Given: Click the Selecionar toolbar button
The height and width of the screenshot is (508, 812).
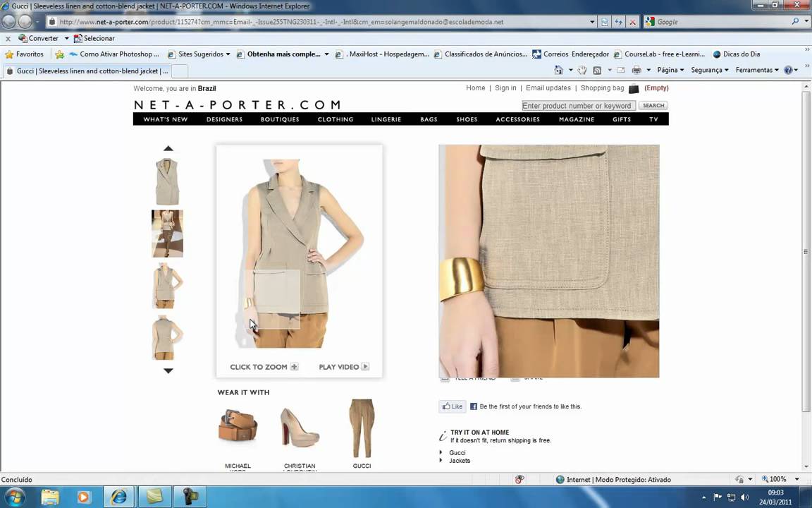Looking at the screenshot, I should pyautogui.click(x=94, y=38).
